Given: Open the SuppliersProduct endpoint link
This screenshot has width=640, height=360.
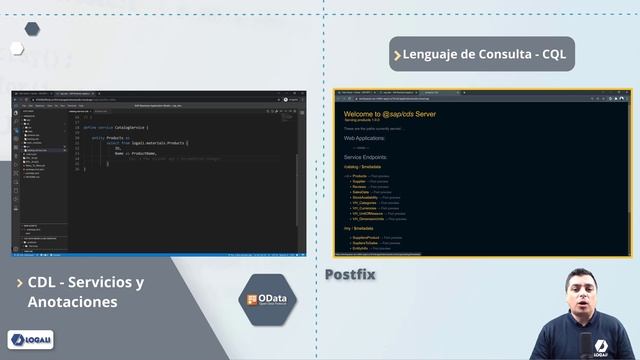Looking at the screenshot, I should coord(366,238).
